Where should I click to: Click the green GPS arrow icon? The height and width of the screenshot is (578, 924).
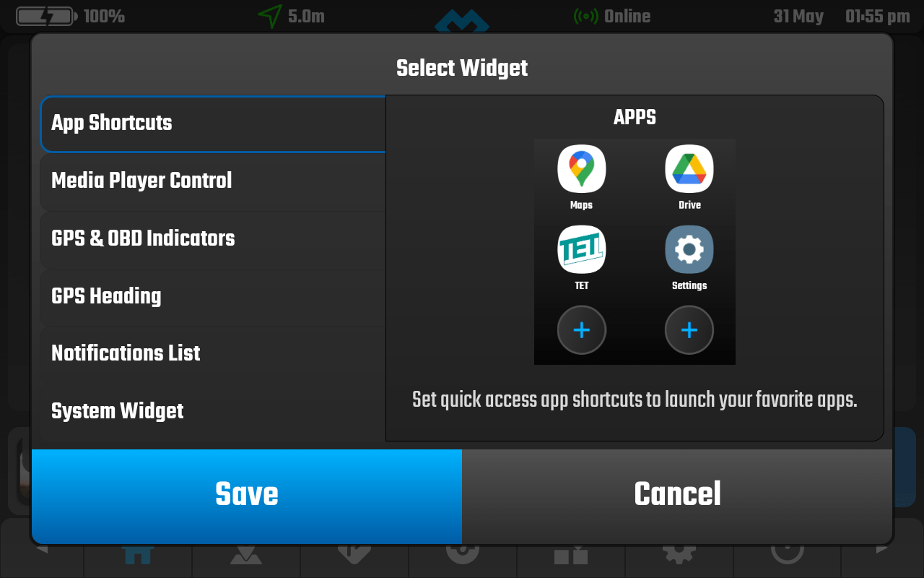pos(270,16)
